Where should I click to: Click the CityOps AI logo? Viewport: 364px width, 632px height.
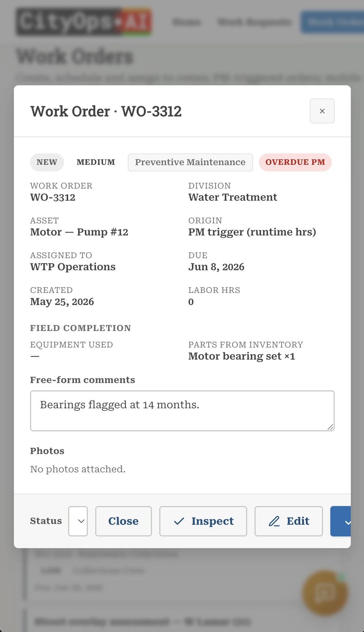(84, 22)
